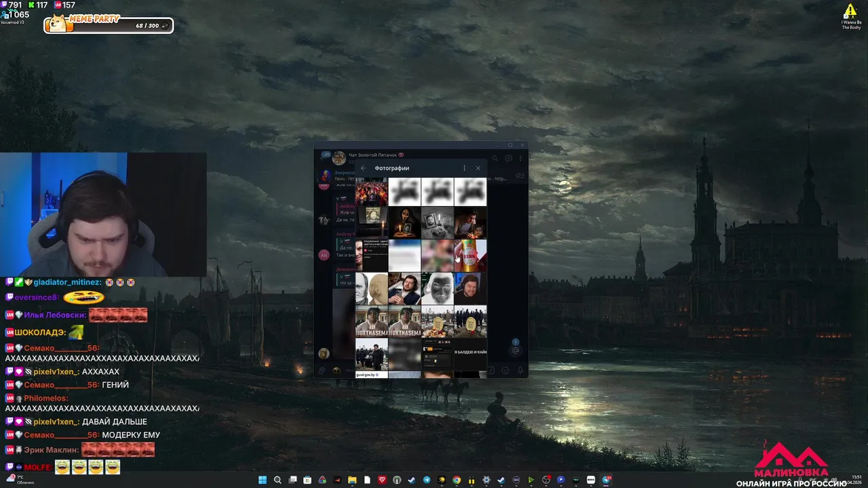Open the white document icon on taskbar
This screenshot has height=488, width=868.
(x=367, y=480)
